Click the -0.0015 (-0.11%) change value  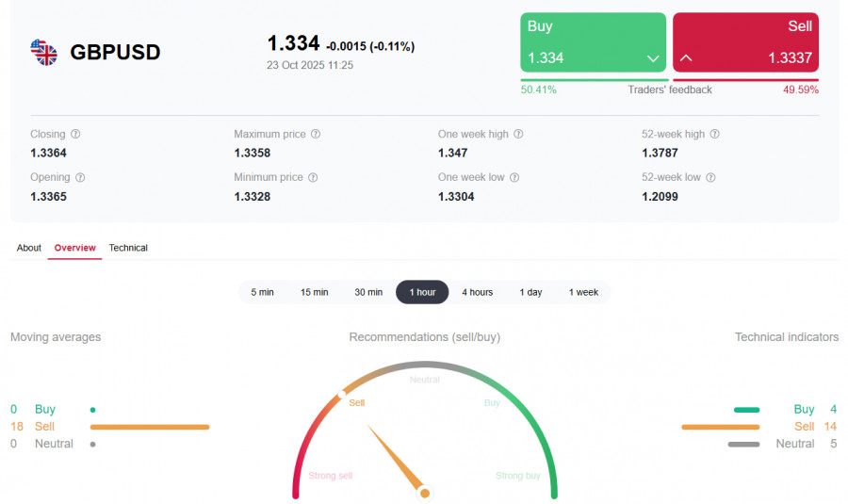(370, 46)
